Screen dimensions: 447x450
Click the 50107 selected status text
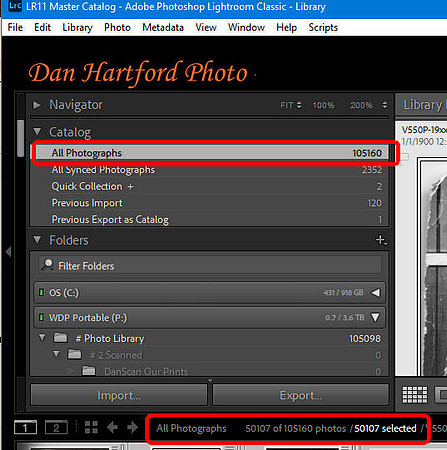click(x=385, y=428)
